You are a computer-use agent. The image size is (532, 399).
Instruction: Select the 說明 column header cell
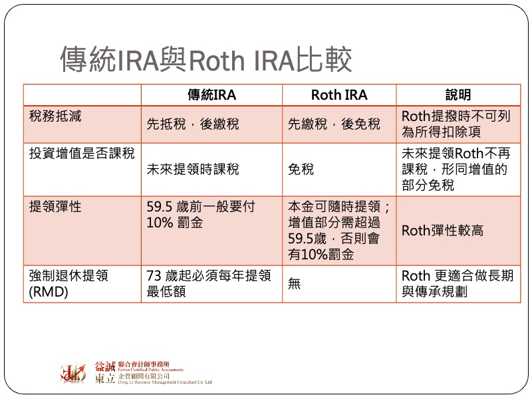click(458, 95)
